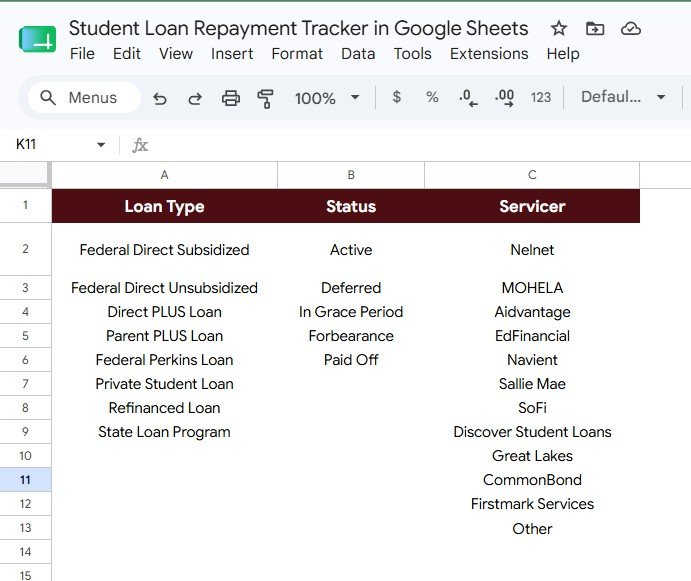Print the spreadsheet
This screenshot has width=691, height=581.
pos(230,98)
